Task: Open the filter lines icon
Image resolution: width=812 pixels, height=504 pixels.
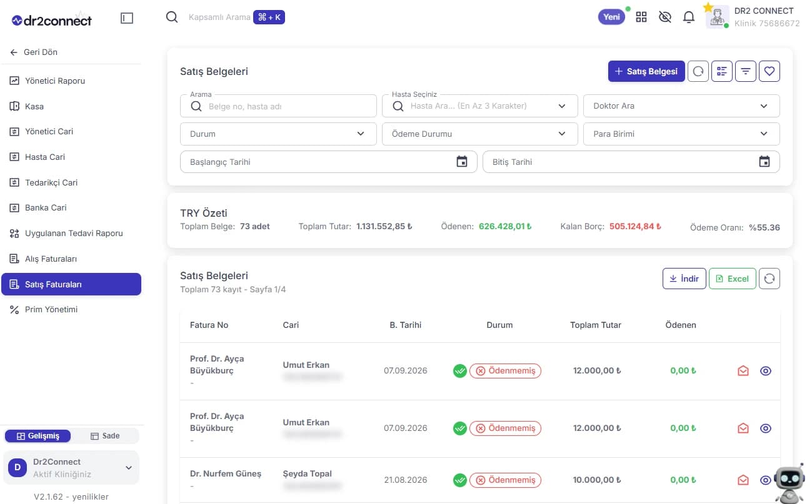Action: click(x=746, y=71)
